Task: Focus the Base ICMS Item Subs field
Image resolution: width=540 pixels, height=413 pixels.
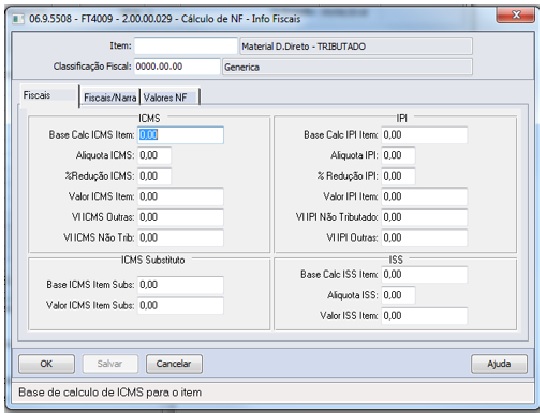Action: [x=180, y=285]
